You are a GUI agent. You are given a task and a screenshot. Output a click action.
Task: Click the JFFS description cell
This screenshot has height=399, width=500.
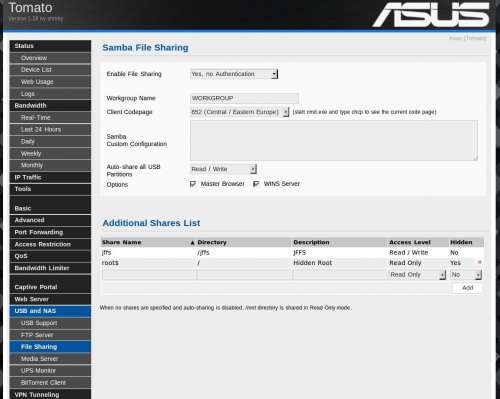coord(300,253)
